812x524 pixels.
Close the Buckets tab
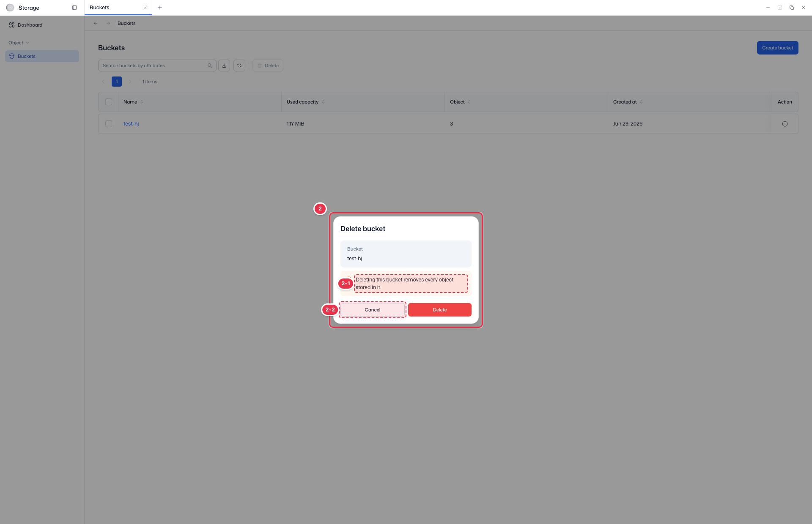tap(145, 8)
